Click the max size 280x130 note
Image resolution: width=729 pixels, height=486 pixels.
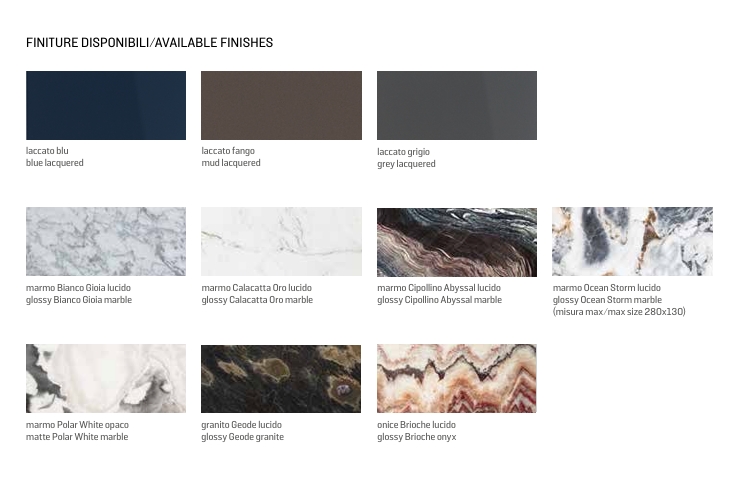point(619,312)
